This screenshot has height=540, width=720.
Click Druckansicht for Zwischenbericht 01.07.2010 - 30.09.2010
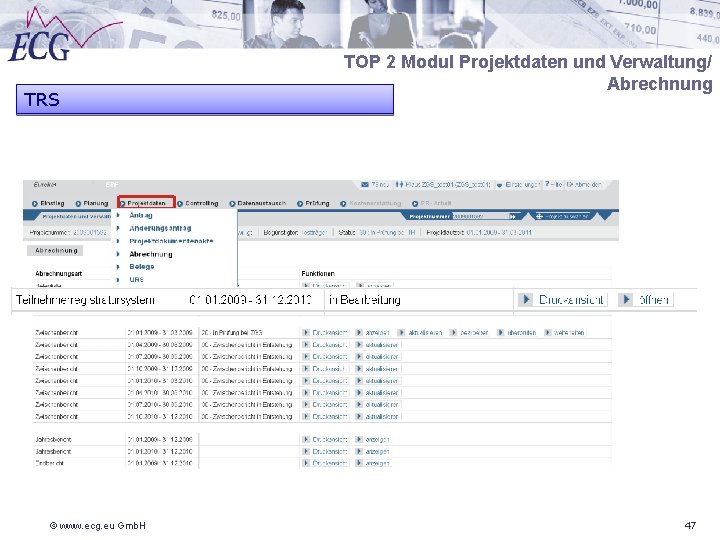pos(325,405)
